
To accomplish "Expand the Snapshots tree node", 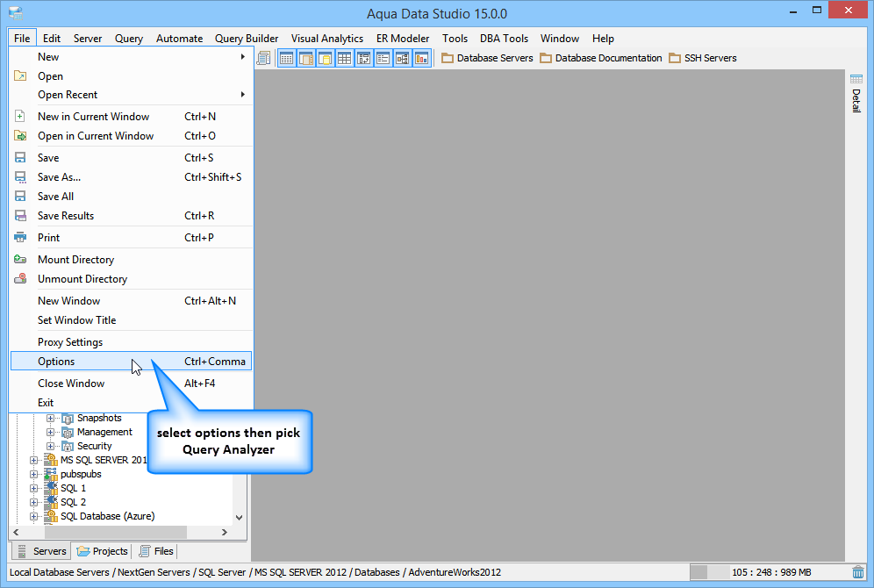I will coord(50,418).
